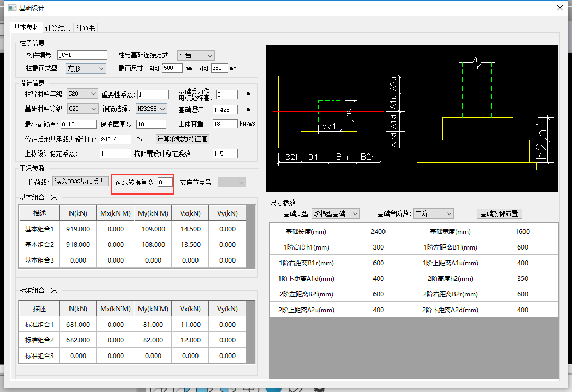Image resolution: width=572 pixels, height=392 pixels.
Task: Open the 柱截面类型 dropdown showing 方形
Action: coord(86,68)
